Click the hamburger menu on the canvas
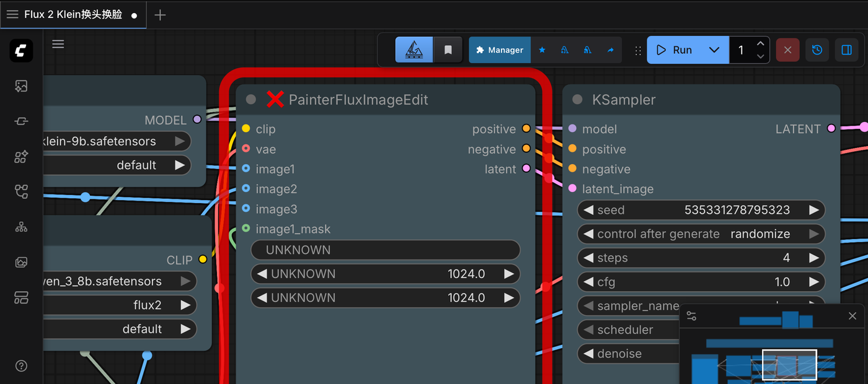 click(x=58, y=44)
